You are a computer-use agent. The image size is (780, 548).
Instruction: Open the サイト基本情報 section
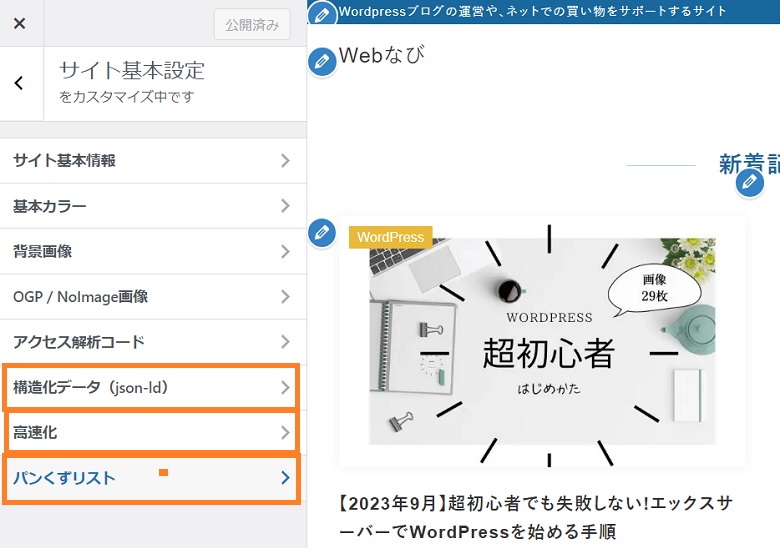click(x=153, y=161)
